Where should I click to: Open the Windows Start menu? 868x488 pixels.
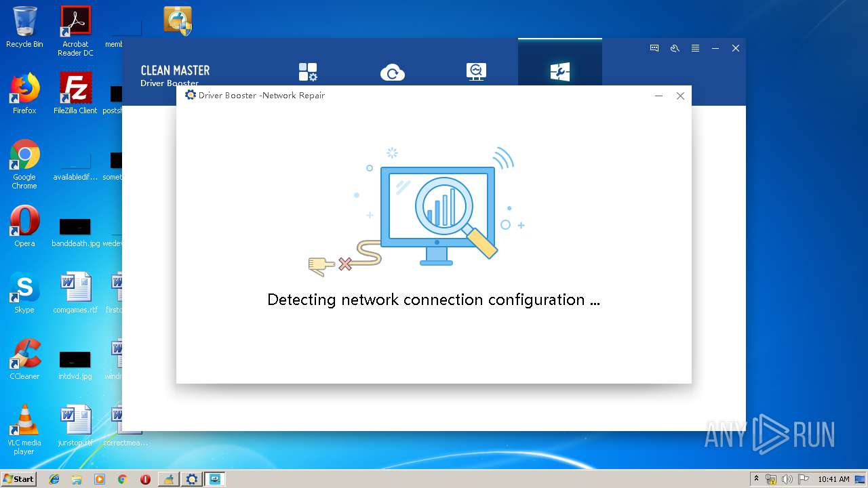click(x=19, y=479)
